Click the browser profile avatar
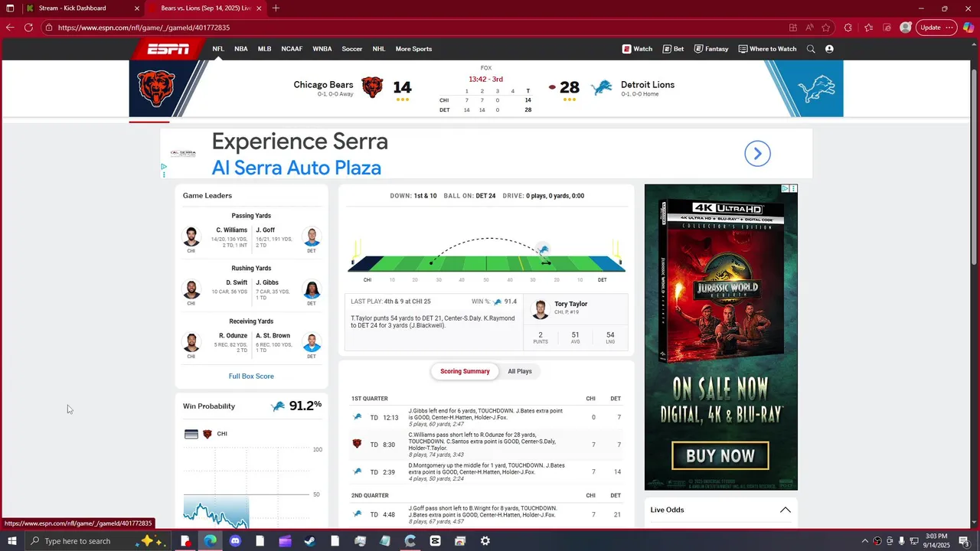Viewport: 980px width, 551px height. point(906,28)
